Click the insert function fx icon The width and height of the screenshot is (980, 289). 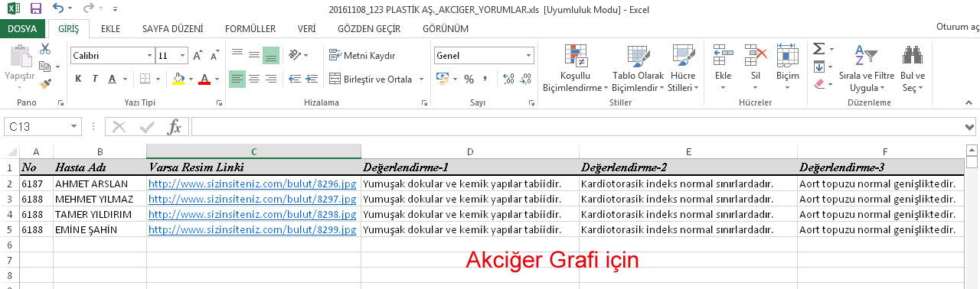[x=175, y=126]
